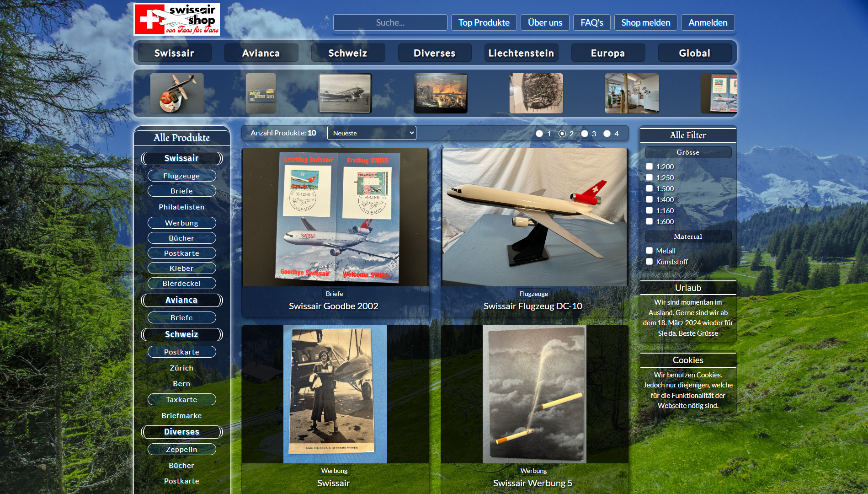
Task: Open Swissair Flugzeug DC-10 product image
Action: [534, 217]
